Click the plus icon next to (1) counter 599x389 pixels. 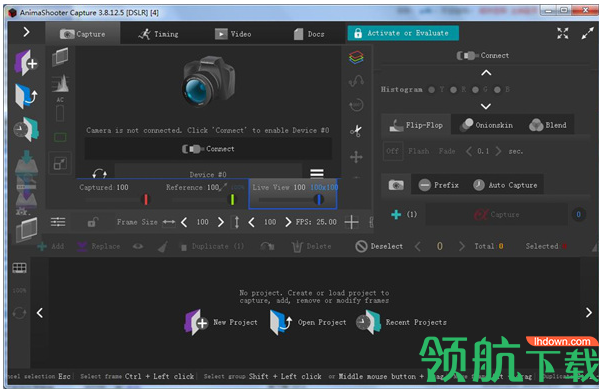(x=396, y=214)
